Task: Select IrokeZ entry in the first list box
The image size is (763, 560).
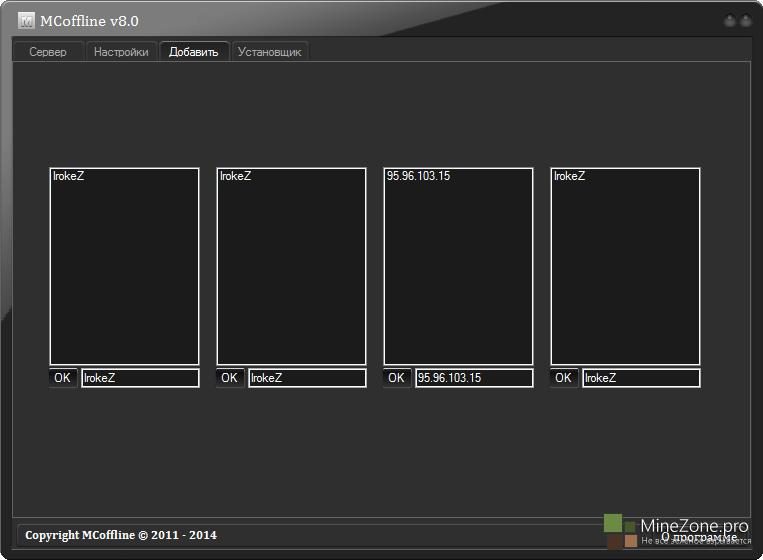Action: 69,176
